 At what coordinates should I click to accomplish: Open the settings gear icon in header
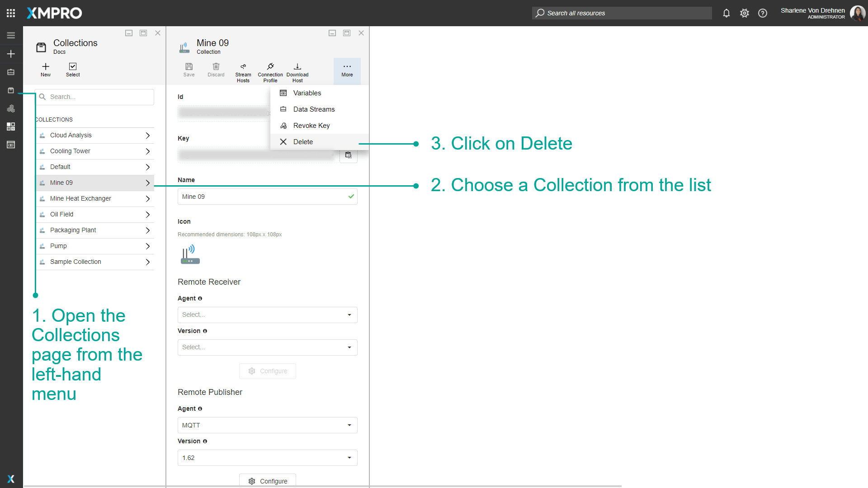[x=744, y=13]
